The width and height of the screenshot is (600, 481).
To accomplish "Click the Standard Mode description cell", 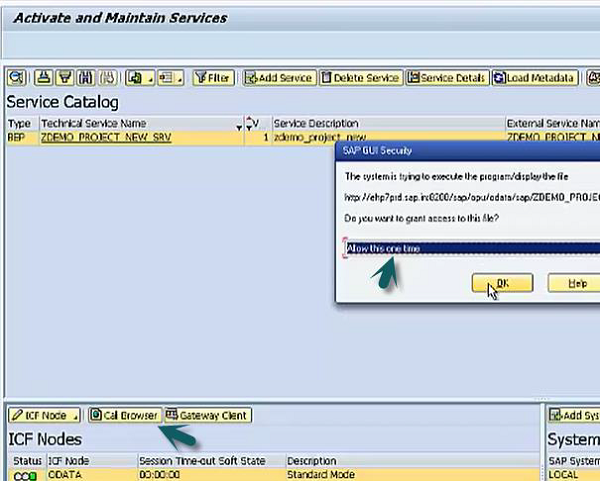I will (413, 474).
